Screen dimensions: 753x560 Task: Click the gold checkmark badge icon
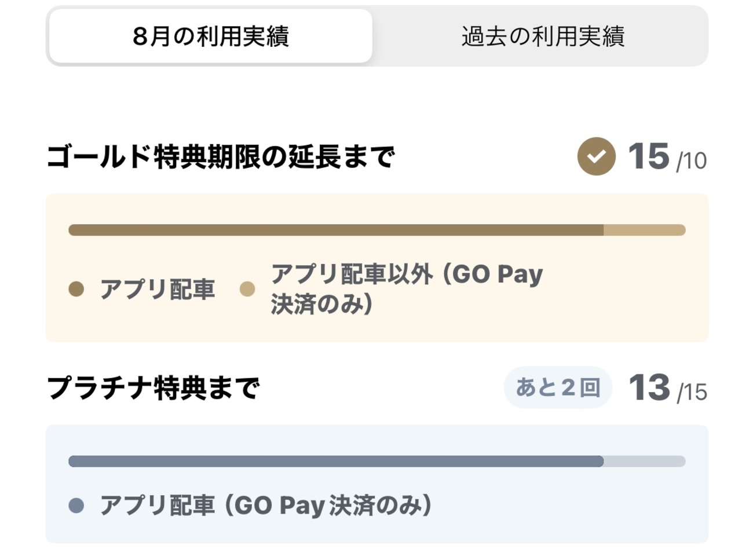coord(596,156)
